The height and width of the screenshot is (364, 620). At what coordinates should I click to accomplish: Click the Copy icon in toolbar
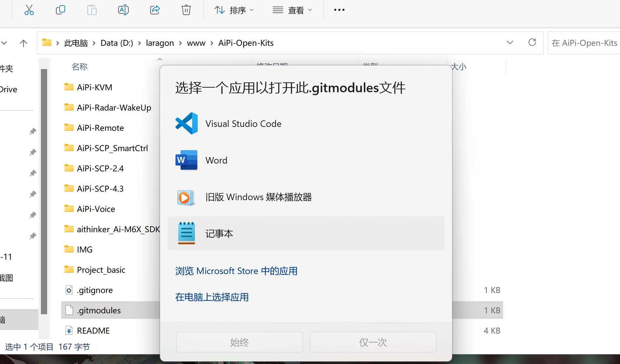[61, 10]
